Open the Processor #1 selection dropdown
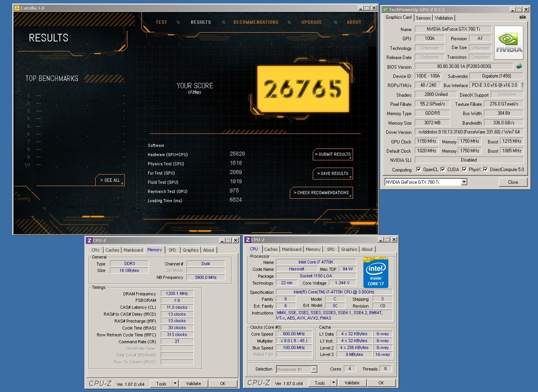538x392 pixels. coord(314,369)
